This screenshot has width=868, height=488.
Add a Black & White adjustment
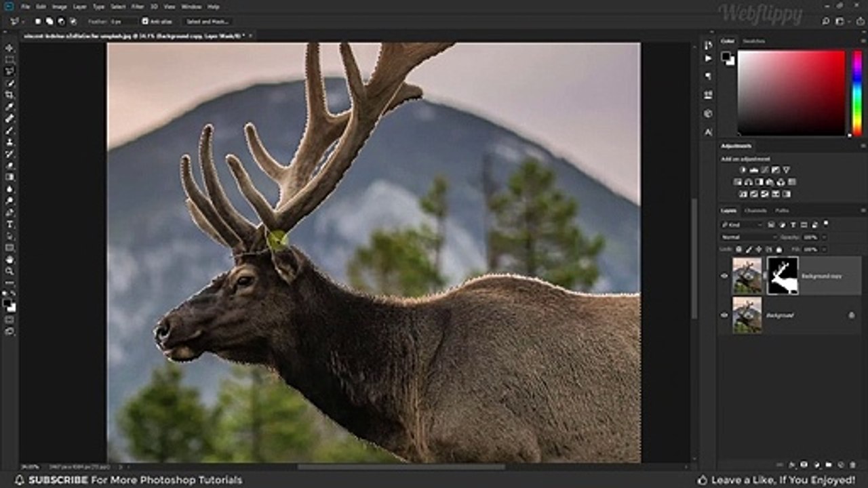pyautogui.click(x=759, y=182)
